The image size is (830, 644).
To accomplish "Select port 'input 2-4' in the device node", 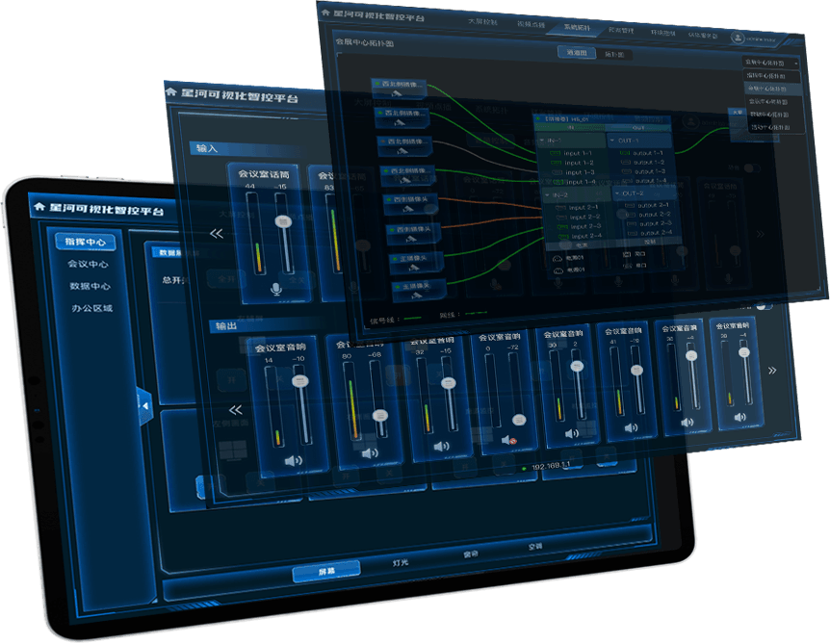I will click(x=581, y=236).
